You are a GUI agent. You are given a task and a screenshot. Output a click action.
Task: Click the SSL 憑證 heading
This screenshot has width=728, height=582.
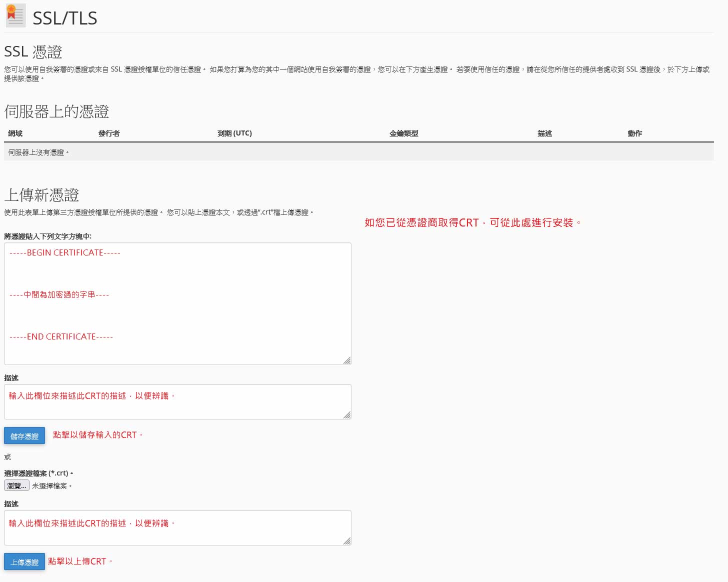[33, 52]
